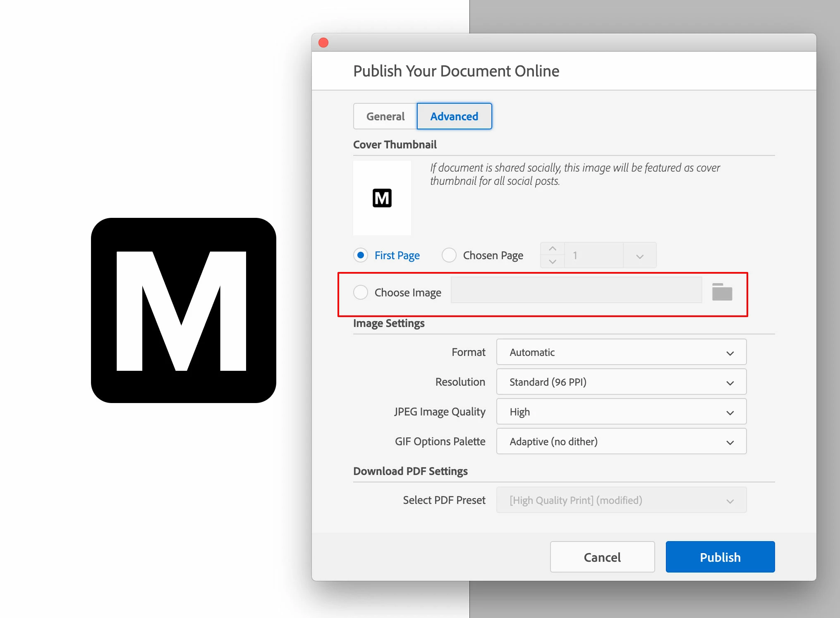The image size is (840, 618).
Task: Open the Format dropdown
Action: coord(621,352)
